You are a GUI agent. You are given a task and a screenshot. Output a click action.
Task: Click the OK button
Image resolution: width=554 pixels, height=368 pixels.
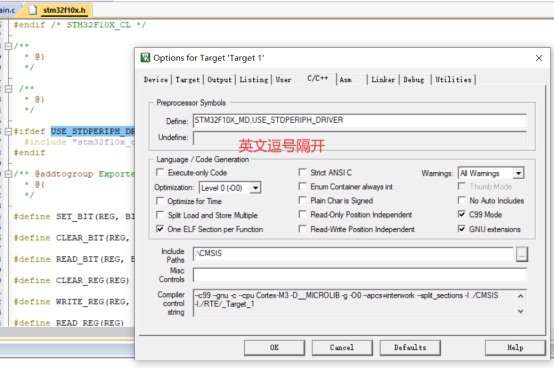274,348
